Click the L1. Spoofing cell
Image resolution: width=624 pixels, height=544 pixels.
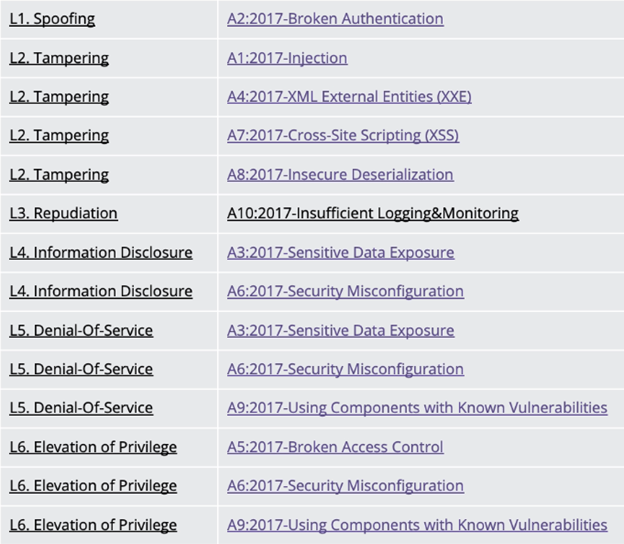pyautogui.click(x=52, y=19)
